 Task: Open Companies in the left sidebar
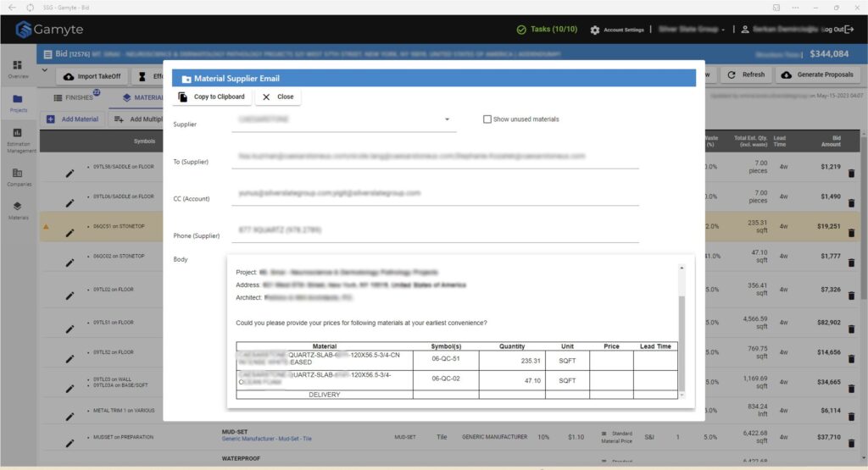tap(18, 177)
